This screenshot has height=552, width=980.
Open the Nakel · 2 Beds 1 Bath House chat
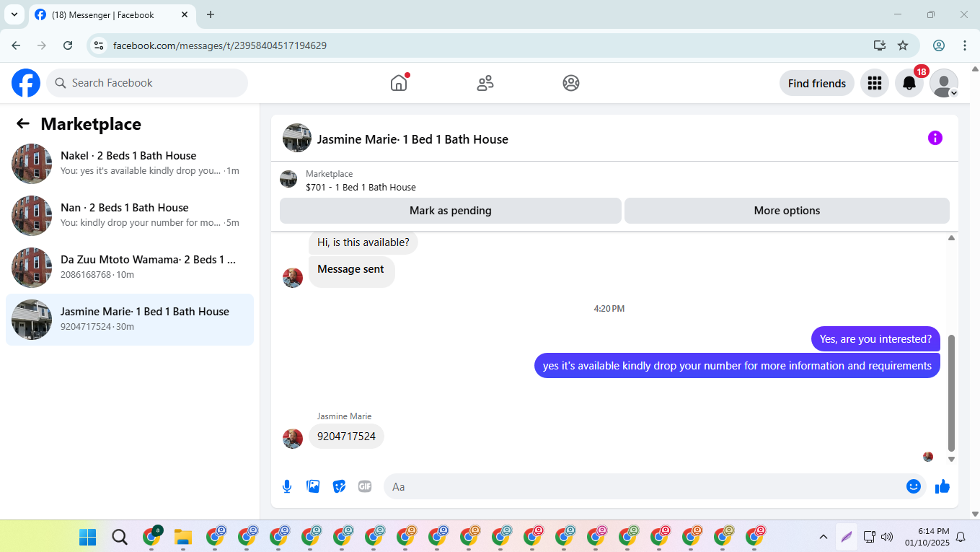click(130, 164)
